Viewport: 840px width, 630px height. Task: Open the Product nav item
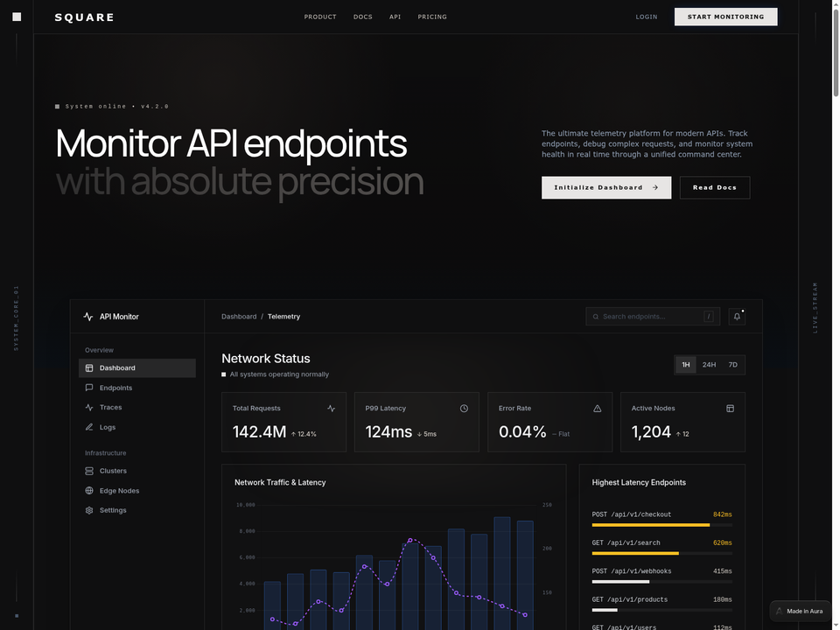(320, 17)
